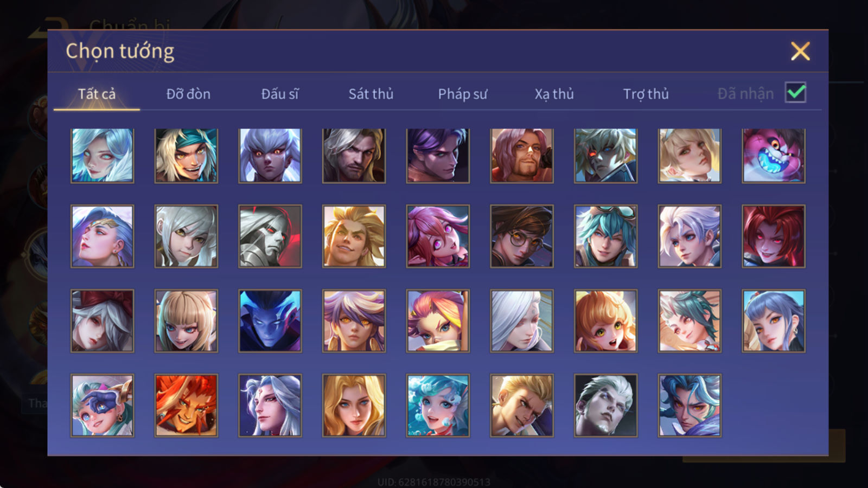The width and height of the screenshot is (868, 488).
Task: Open the Đấu sĩ category
Action: [280, 94]
